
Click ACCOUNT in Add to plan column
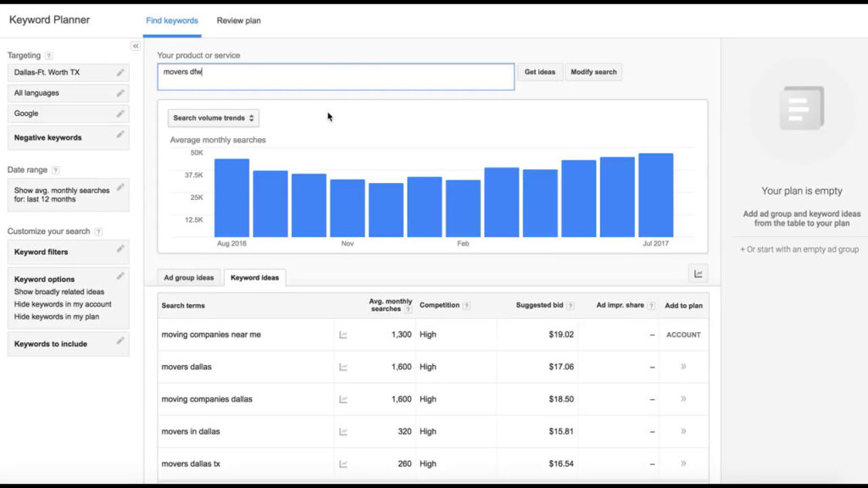point(684,335)
